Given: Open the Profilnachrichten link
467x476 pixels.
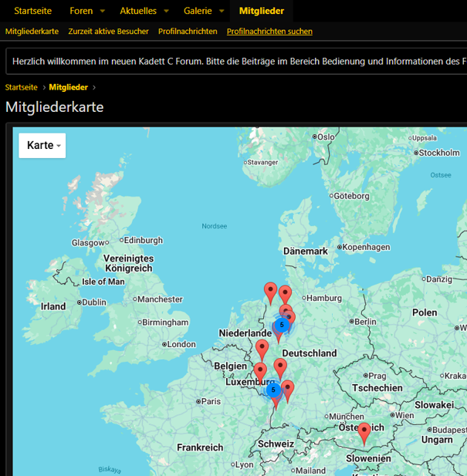Looking at the screenshot, I should pos(188,32).
